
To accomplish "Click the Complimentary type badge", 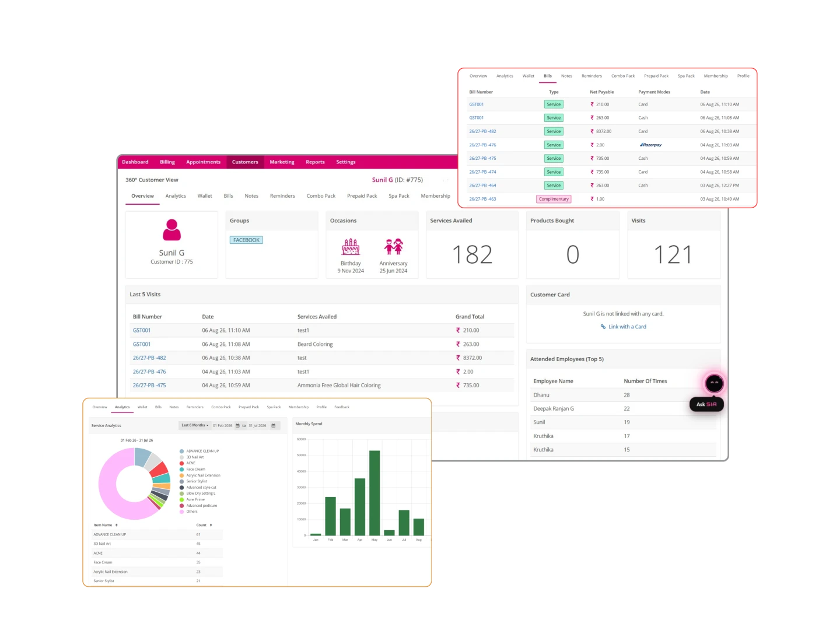I will [554, 199].
